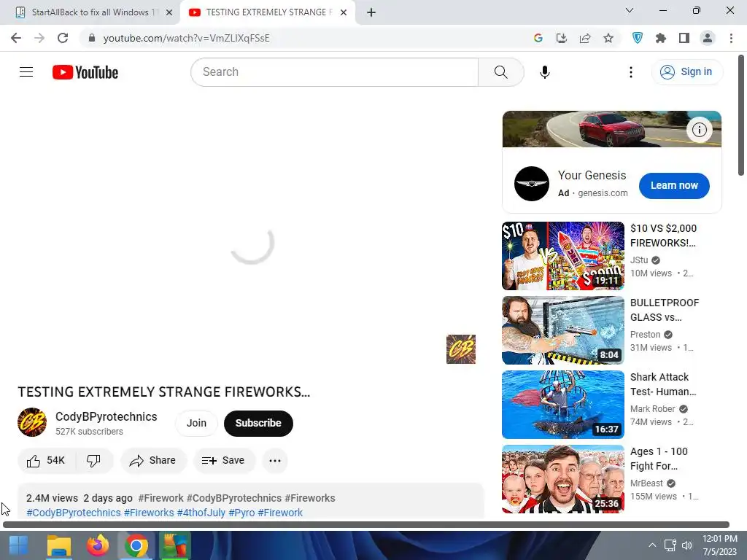Close the StartAllBack tab
Viewport: 747px width, 560px height.
coord(169,13)
